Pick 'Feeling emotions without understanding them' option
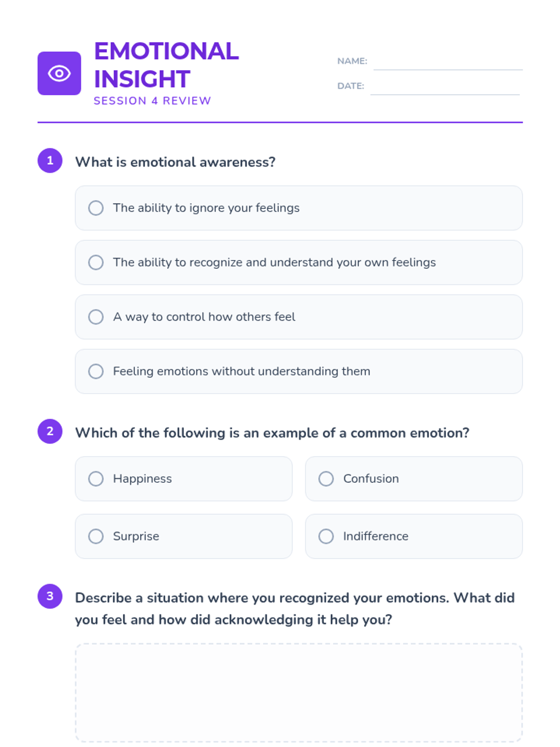560x747 pixels. click(x=96, y=372)
